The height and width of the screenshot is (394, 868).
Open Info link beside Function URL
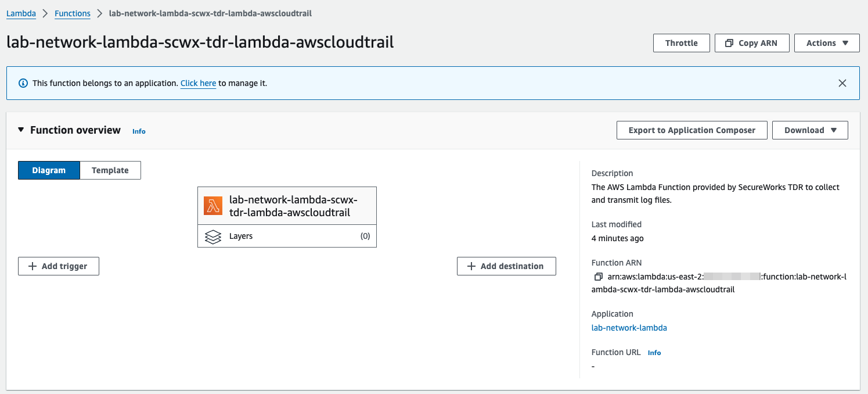pos(654,353)
